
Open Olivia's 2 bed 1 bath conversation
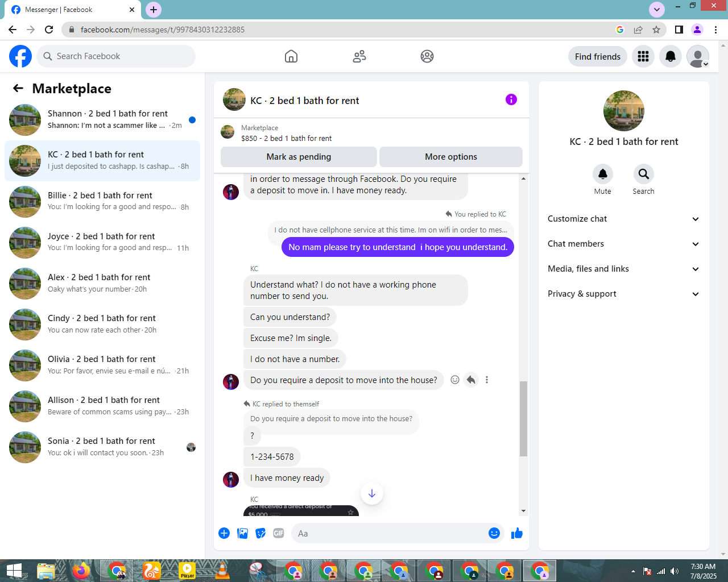pos(102,365)
